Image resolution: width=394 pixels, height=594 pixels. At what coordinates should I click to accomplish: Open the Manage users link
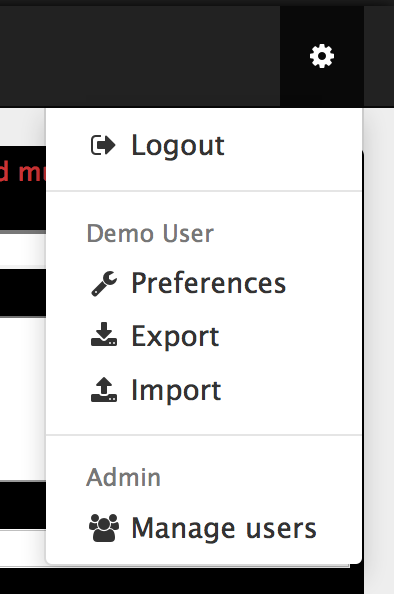[x=224, y=528]
